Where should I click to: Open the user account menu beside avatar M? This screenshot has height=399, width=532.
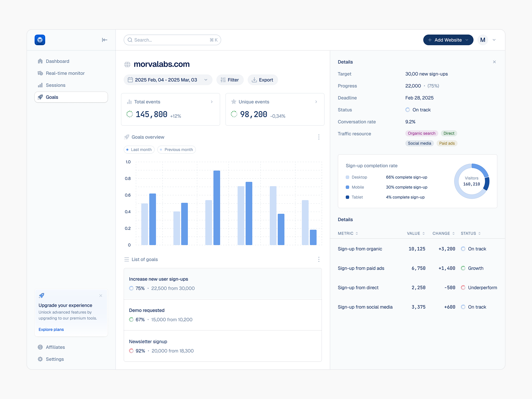point(494,40)
